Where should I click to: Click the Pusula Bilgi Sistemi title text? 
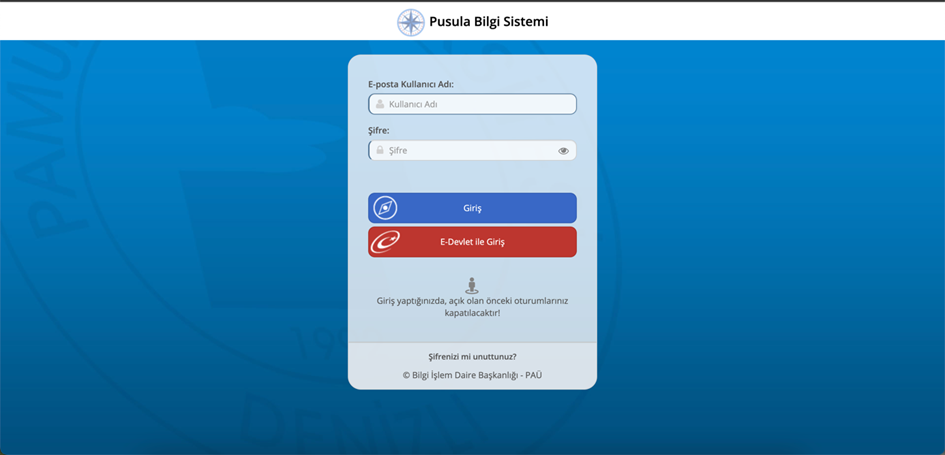coord(488,22)
